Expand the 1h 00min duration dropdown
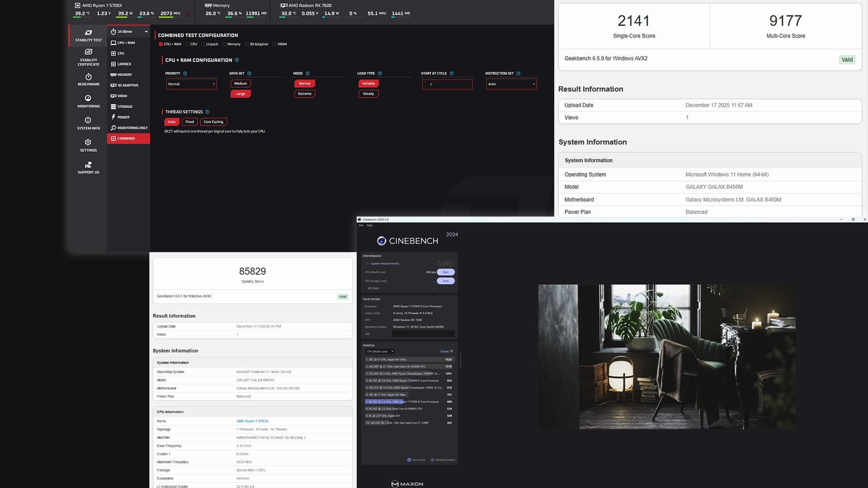The width and height of the screenshot is (868, 488). (146, 32)
